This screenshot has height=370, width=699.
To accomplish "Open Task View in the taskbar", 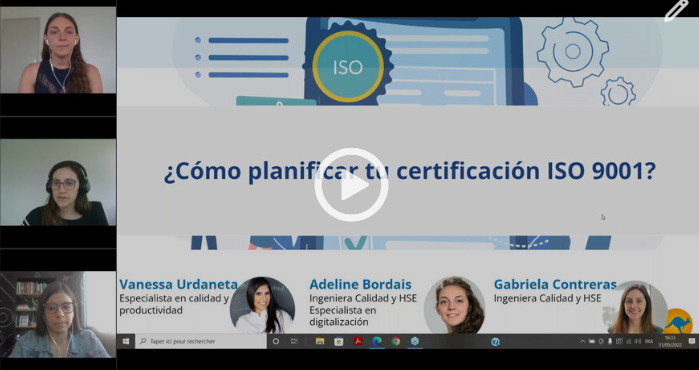I will click(x=294, y=341).
